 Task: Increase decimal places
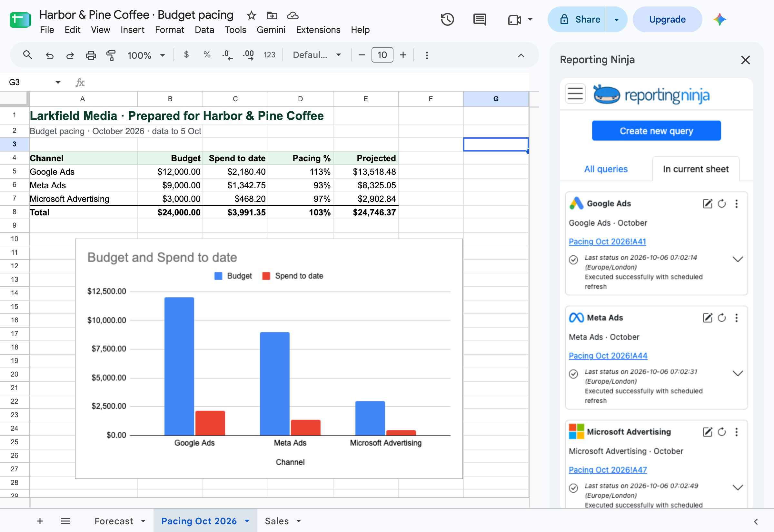point(248,55)
